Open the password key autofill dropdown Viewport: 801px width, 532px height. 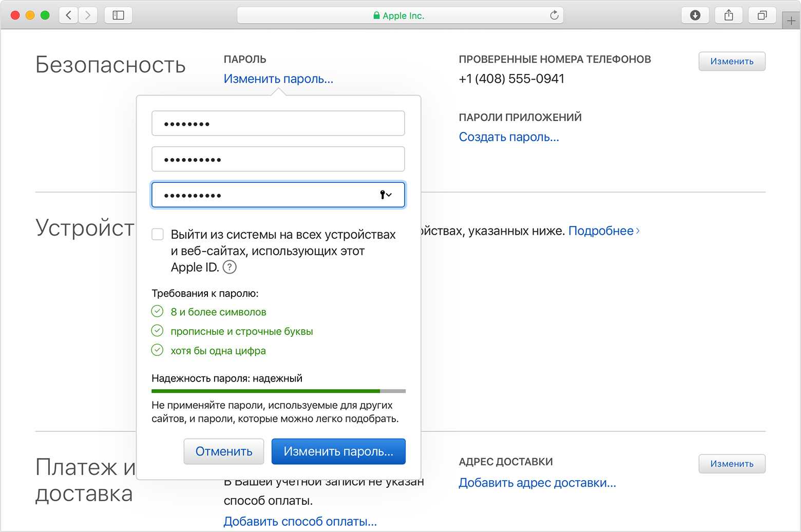pos(386,195)
